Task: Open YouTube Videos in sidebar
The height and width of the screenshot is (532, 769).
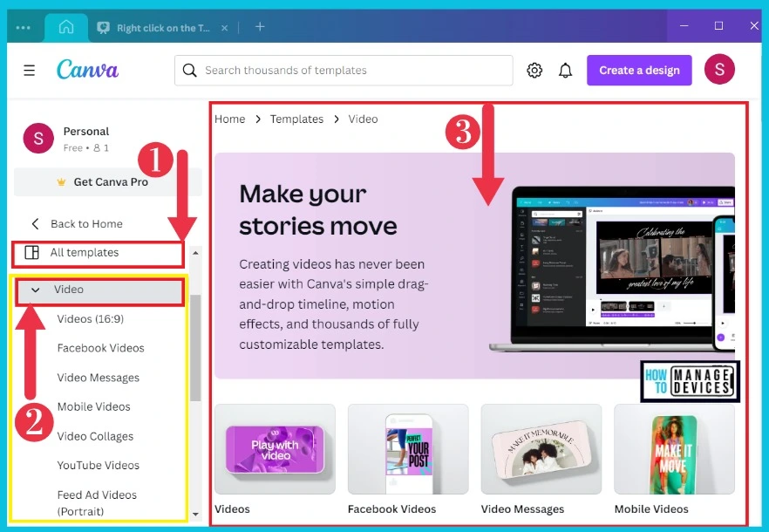Action: click(x=98, y=465)
